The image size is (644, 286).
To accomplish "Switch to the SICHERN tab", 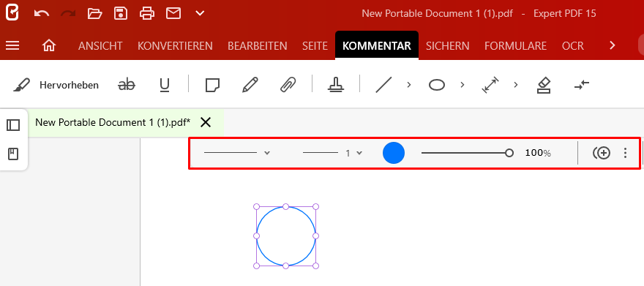I will click(x=448, y=46).
